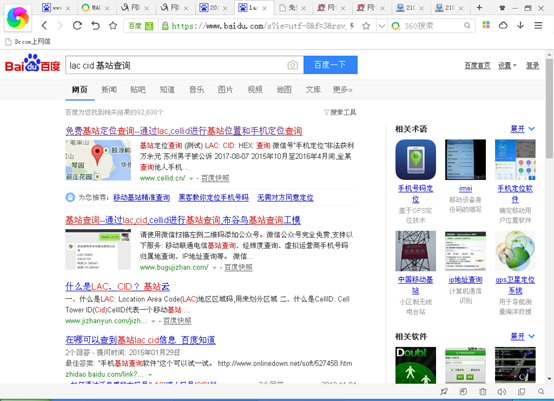Image resolution: width=554 pixels, height=401 pixels.
Task: Open dropdown arrow next to zhidao.baidu.com link
Action: click(150, 375)
